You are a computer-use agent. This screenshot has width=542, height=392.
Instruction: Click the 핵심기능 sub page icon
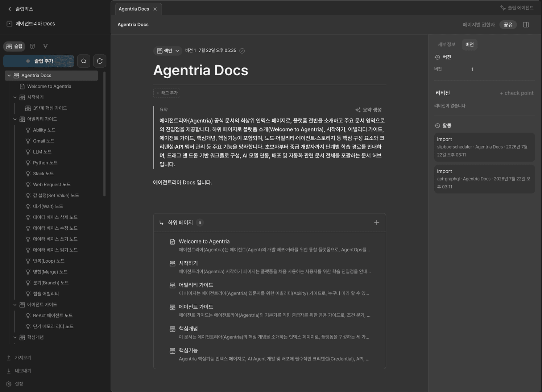[173, 351]
